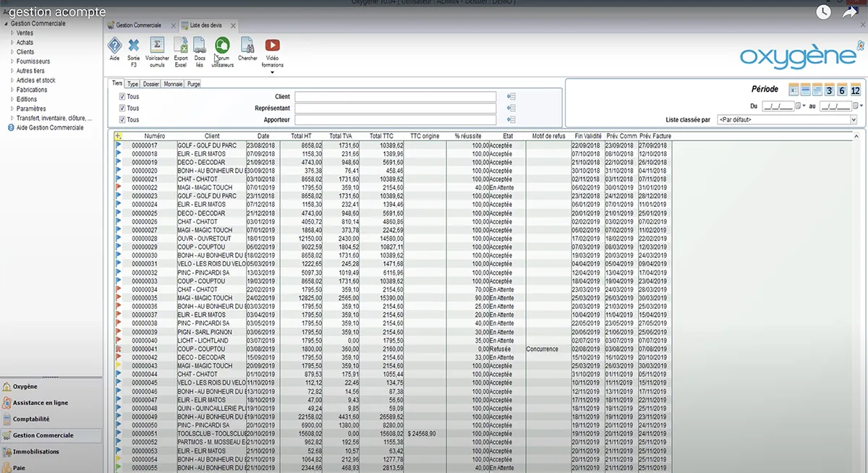Viewport: 868px width, 473px height.
Task: Open Docs liés linked documents
Action: (x=200, y=46)
